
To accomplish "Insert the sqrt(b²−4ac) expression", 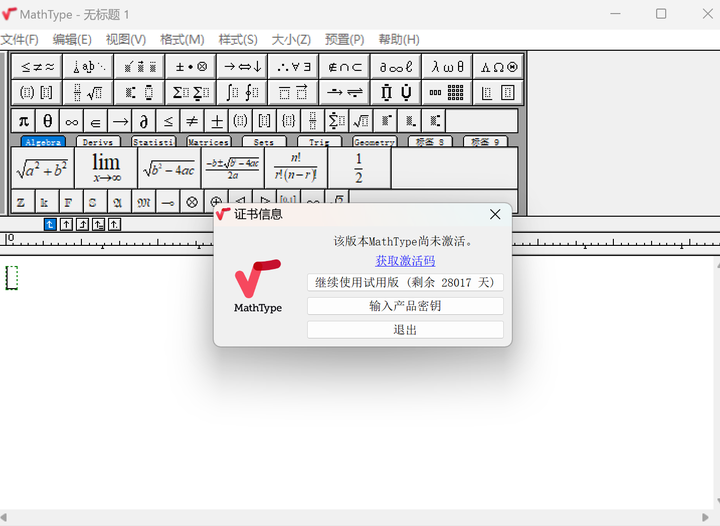I will [x=169, y=168].
